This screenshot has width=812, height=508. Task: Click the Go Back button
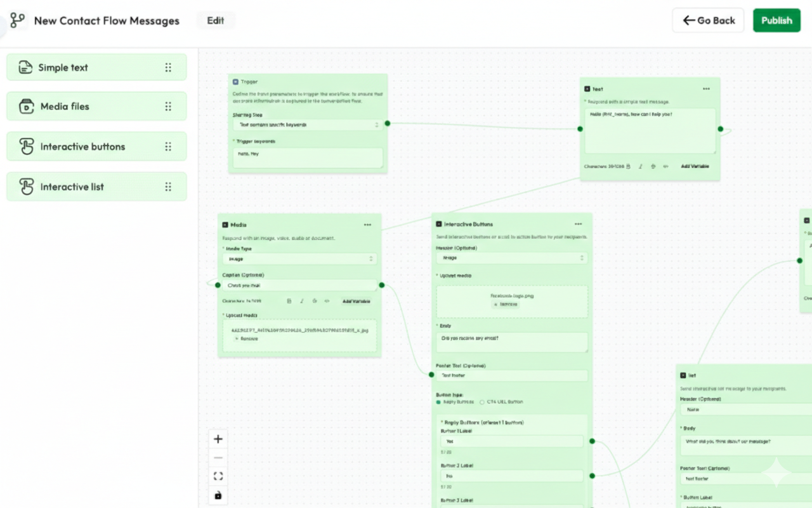(708, 20)
